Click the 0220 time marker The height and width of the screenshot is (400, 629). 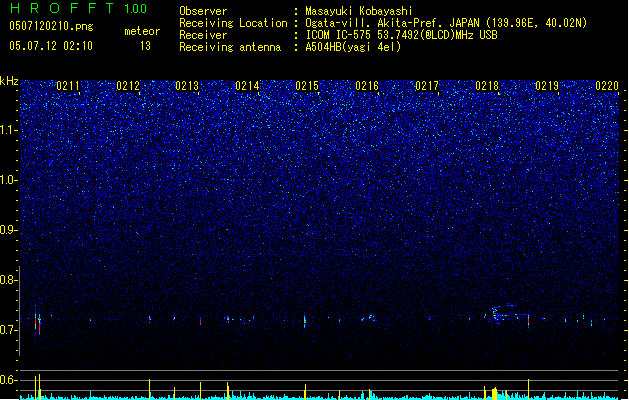point(607,86)
